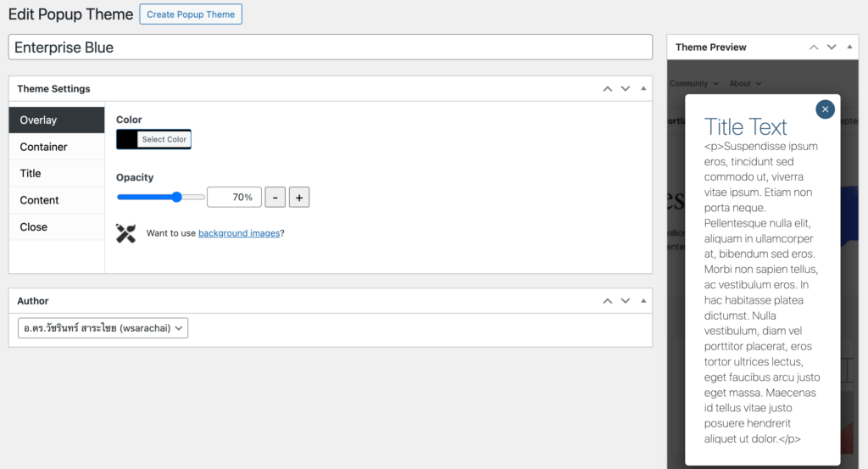Open the Title settings tab
868x469 pixels.
[x=31, y=173]
